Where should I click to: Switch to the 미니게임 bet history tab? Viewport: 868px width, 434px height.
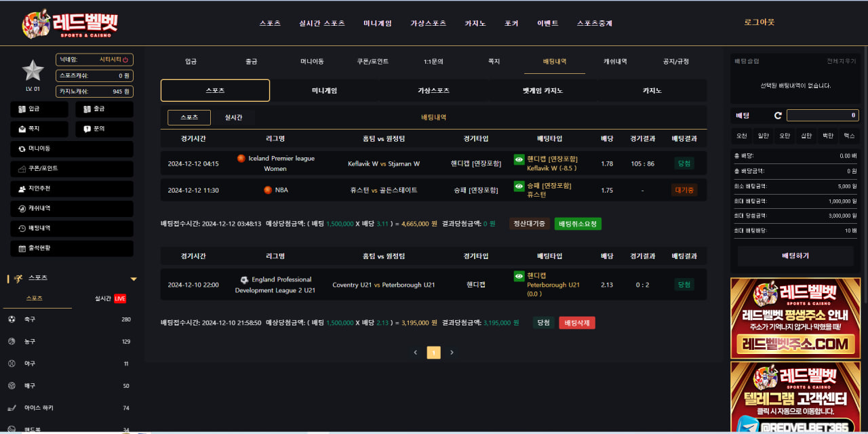pos(324,90)
